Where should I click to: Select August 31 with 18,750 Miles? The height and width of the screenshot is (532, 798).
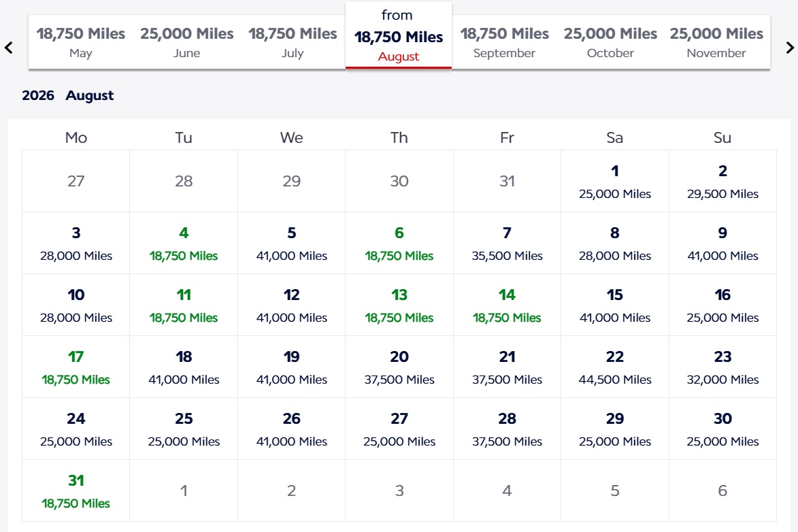tap(76, 491)
